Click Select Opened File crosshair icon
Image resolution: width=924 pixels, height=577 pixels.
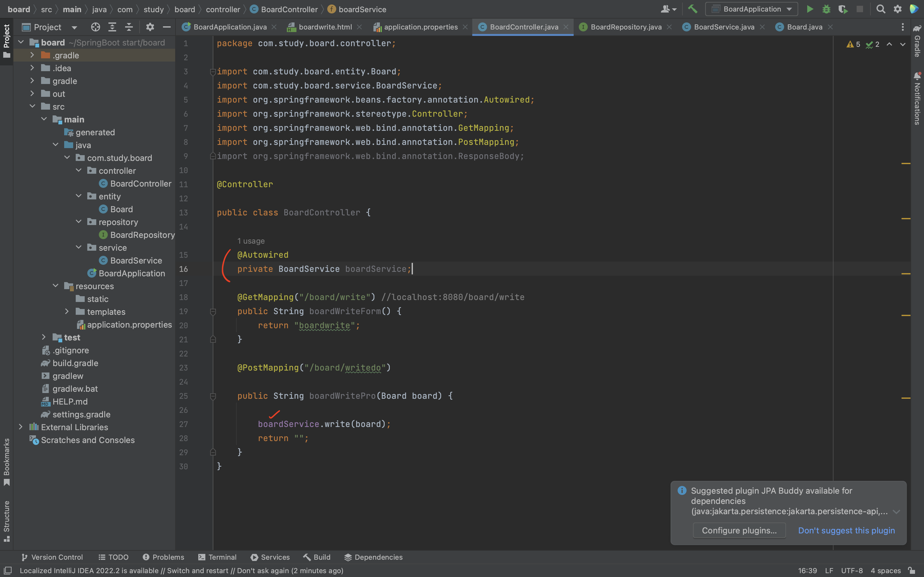[x=96, y=27]
